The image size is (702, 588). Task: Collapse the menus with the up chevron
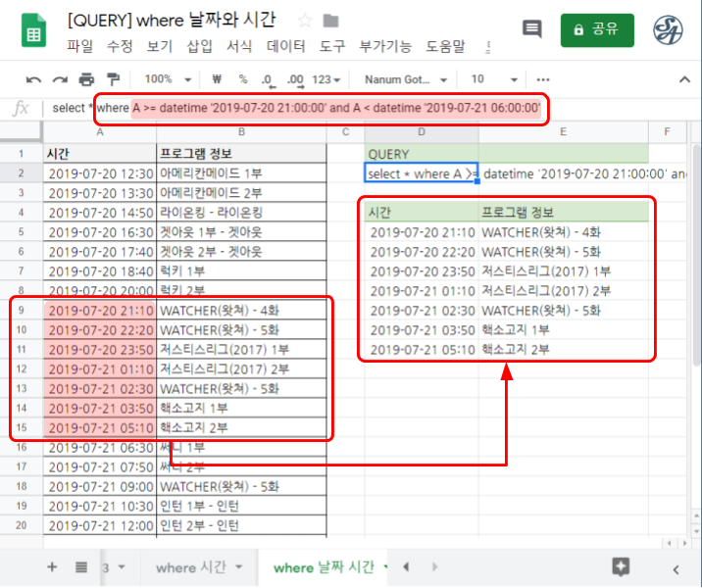(684, 80)
